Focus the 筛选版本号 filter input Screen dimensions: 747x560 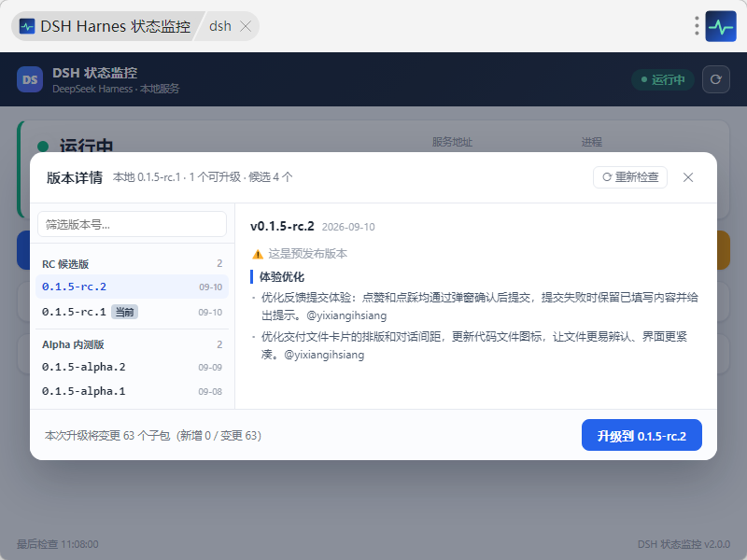(x=132, y=224)
